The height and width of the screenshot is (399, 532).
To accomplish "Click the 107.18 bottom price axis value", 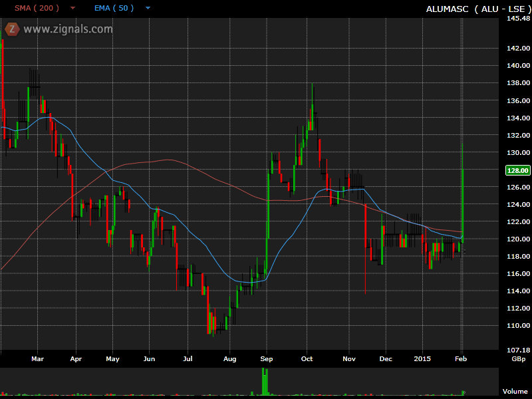I will tap(517, 350).
